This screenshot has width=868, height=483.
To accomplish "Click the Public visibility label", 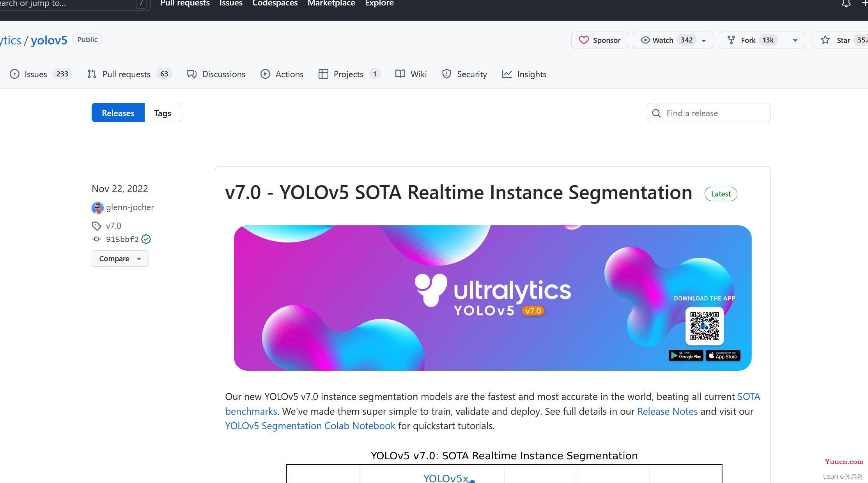I will [x=87, y=39].
